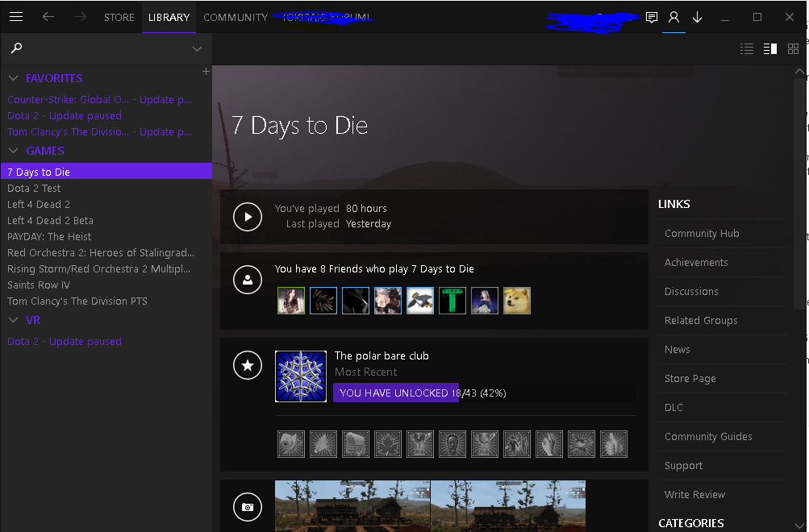
Task: Click the screenshots camera circle icon
Action: point(248,507)
